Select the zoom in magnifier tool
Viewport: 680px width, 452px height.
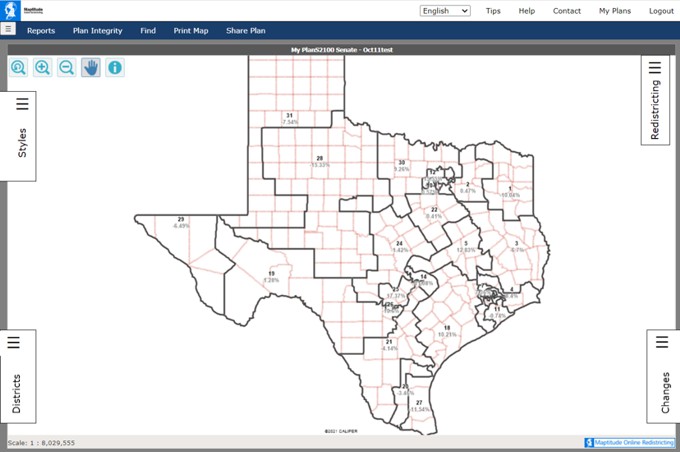tap(42, 68)
